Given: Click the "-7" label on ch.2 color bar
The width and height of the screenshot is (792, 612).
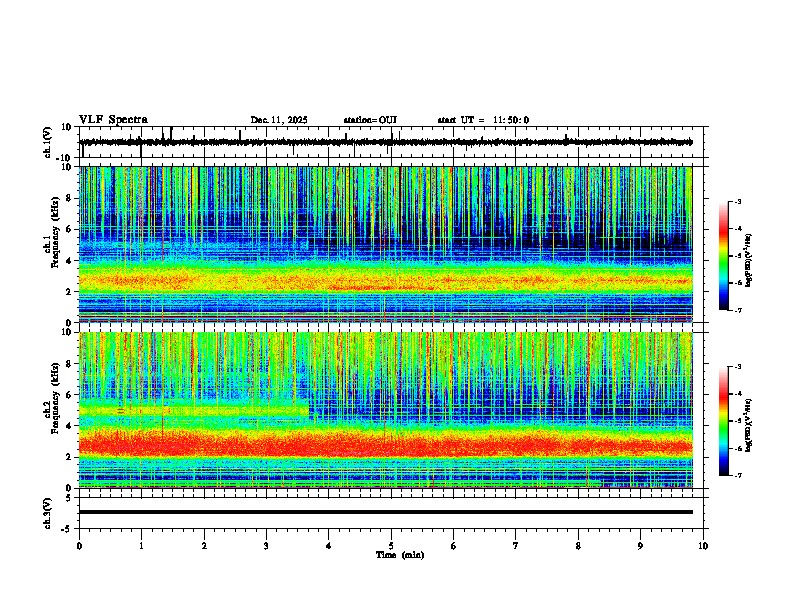Looking at the screenshot, I should 737,475.
